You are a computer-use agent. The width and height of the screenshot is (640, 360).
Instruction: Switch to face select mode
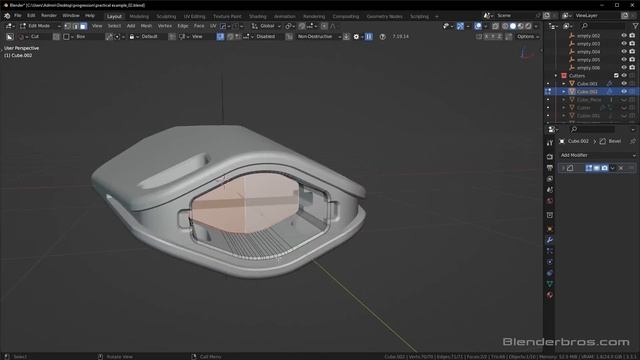click(x=83, y=26)
